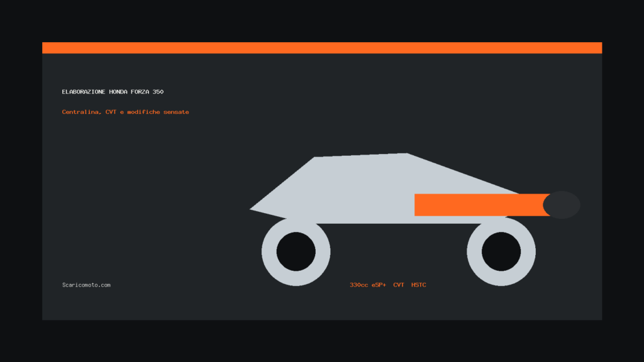Click the "HSTC" label
Screen dimensions: 644x362
pos(418,285)
